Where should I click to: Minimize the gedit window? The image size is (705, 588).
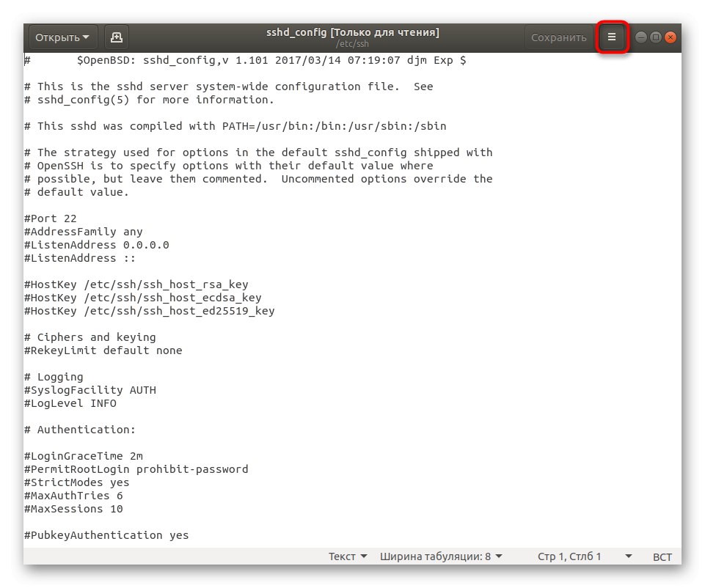coord(641,37)
